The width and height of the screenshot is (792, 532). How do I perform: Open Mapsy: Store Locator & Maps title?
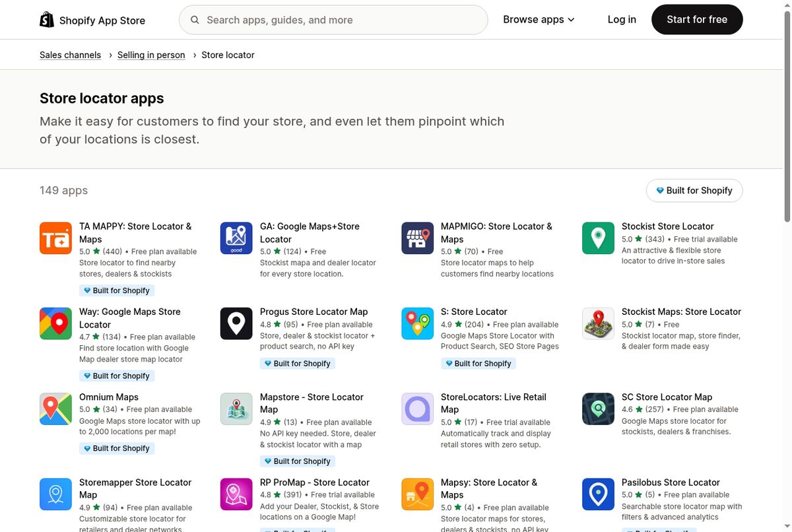pyautogui.click(x=489, y=488)
